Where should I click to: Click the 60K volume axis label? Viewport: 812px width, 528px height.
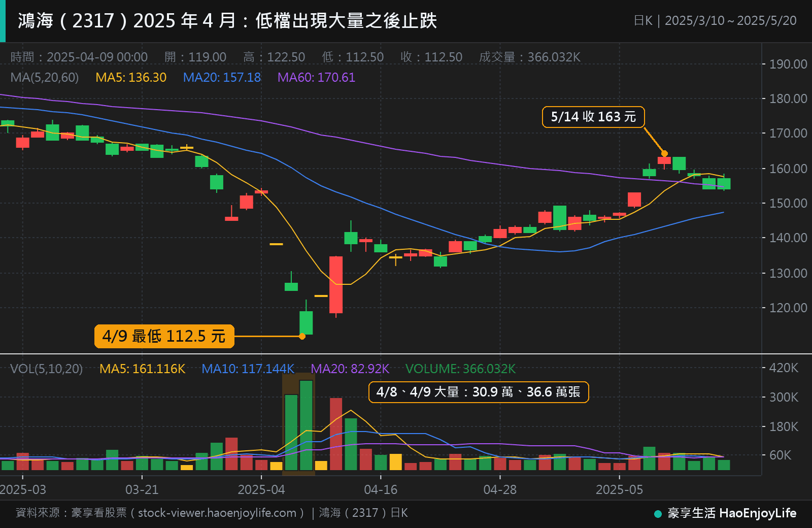click(x=780, y=455)
